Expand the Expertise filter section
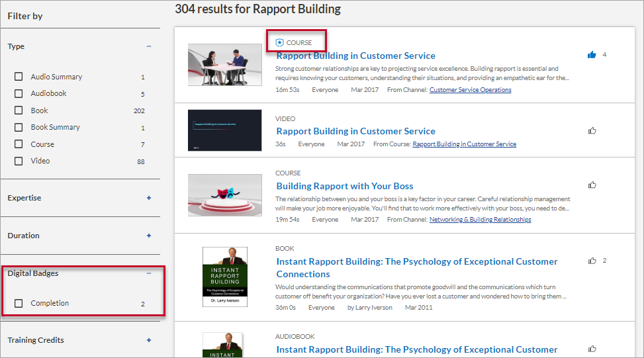This screenshot has width=644, height=358. [x=148, y=198]
